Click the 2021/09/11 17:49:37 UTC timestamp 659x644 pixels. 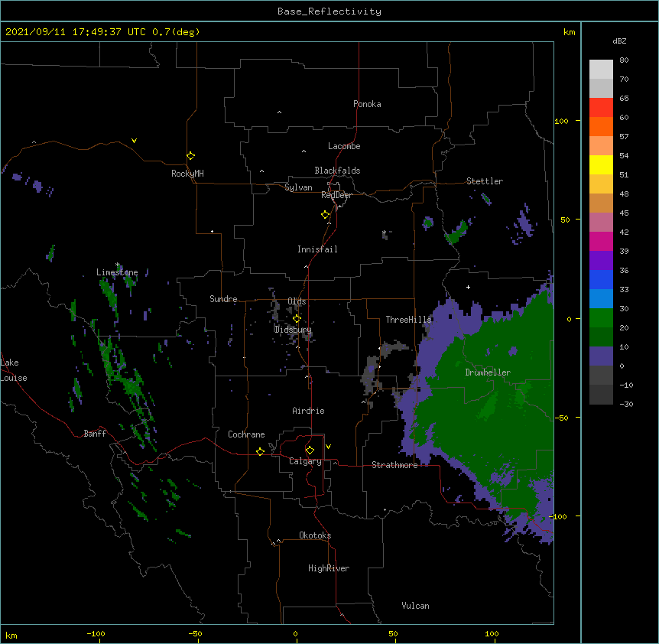pos(75,32)
